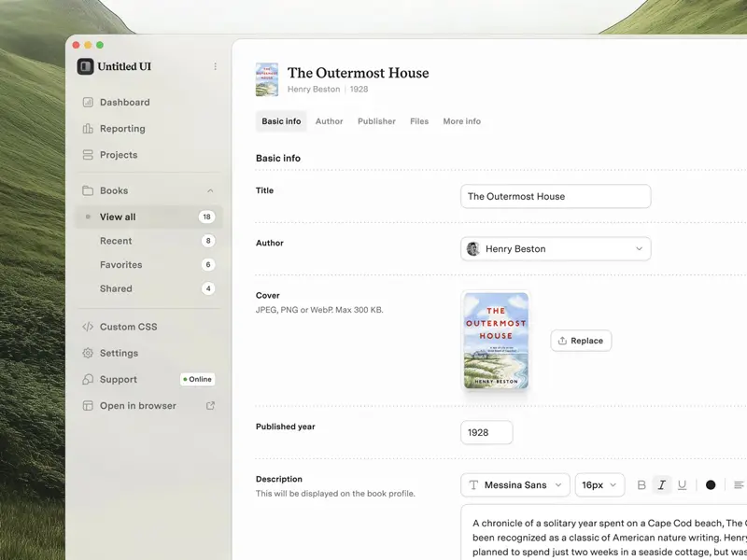
Task: Open the Author dropdown showing Henry Beston
Action: (555, 248)
